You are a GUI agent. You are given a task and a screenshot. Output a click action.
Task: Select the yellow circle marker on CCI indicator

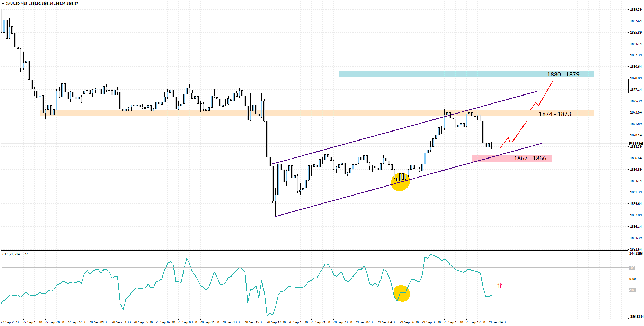click(x=402, y=293)
